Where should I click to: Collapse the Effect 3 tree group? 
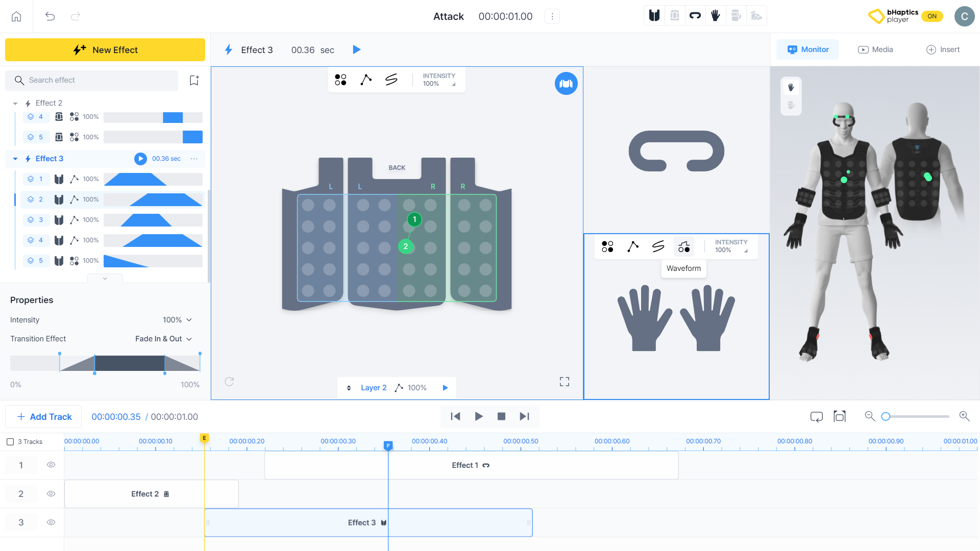pos(15,159)
